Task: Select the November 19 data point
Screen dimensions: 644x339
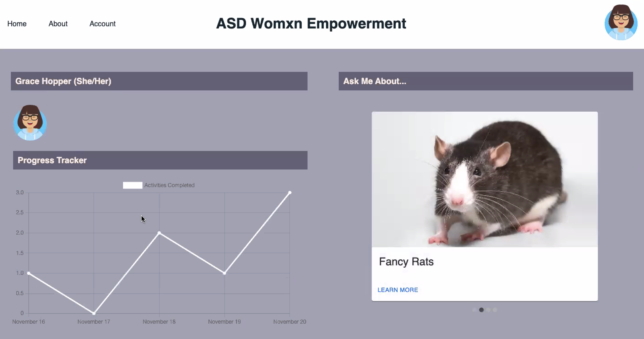Action: 225,273
